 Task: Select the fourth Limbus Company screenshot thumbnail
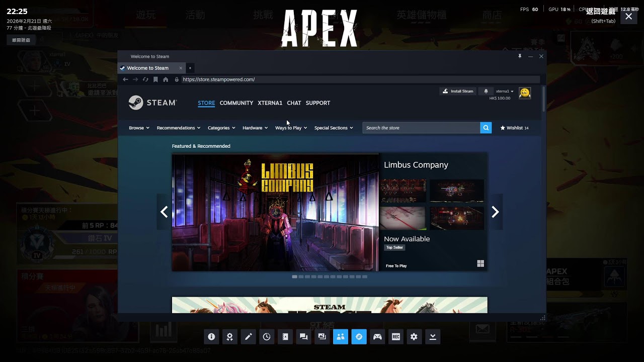point(457,218)
